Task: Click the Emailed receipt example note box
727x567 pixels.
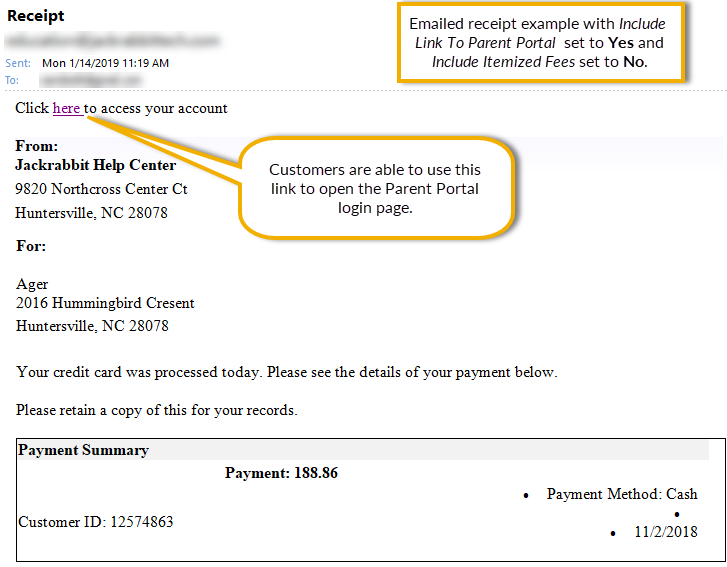Action: [x=541, y=43]
